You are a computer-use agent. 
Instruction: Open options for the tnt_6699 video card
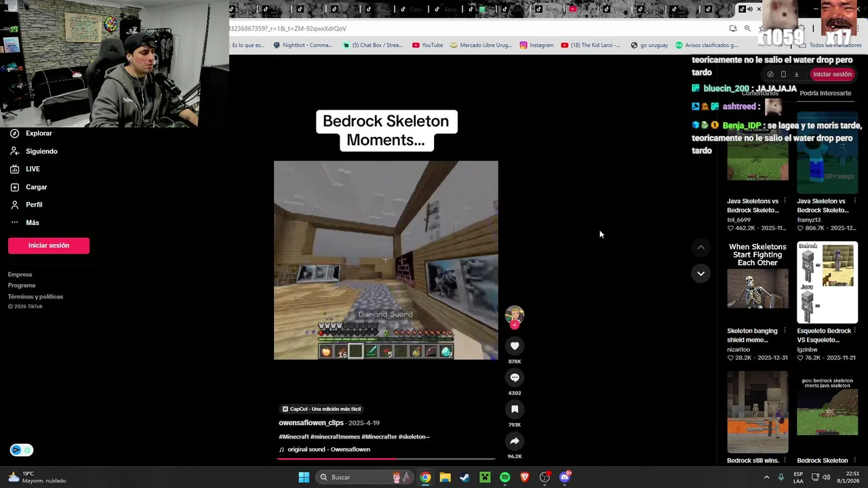tap(785, 201)
